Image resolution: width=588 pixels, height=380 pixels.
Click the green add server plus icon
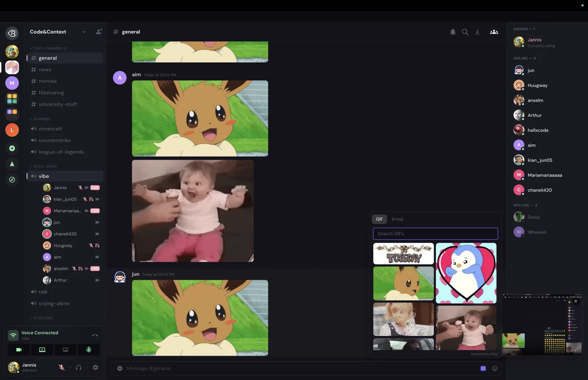pyautogui.click(x=12, y=148)
